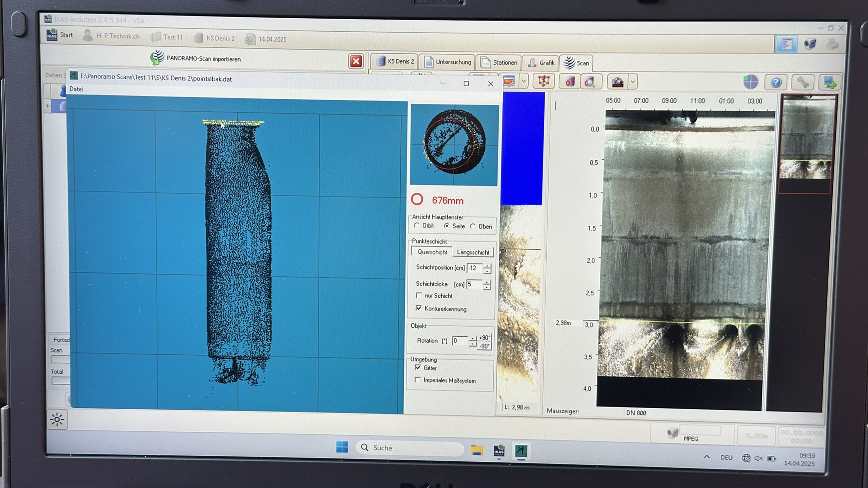Viewport: 868px width, 488px height.
Task: Open the blue question mark help icon
Action: [x=776, y=83]
